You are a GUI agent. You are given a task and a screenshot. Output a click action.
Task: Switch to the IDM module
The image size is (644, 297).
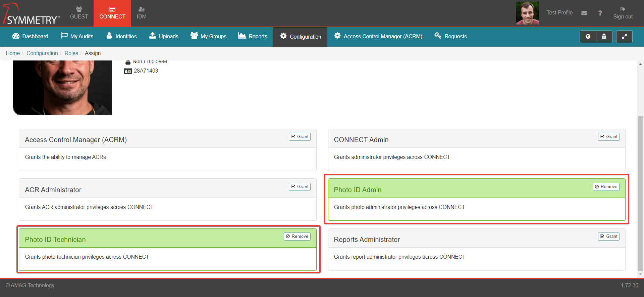[142, 13]
